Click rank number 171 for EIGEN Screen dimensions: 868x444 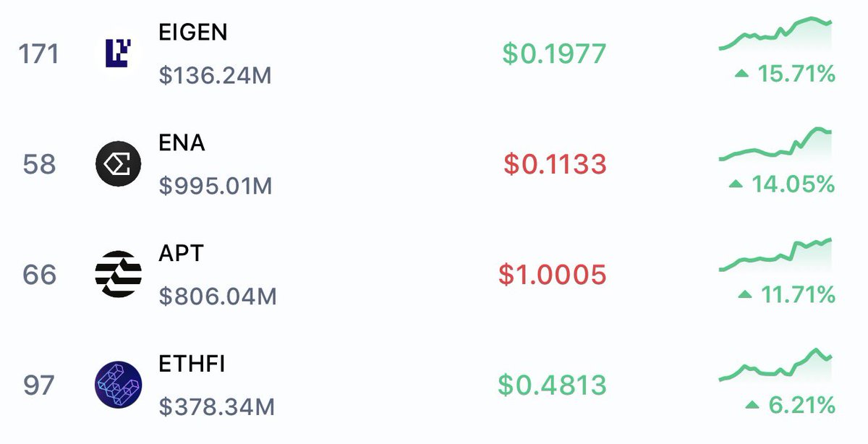pyautogui.click(x=38, y=54)
